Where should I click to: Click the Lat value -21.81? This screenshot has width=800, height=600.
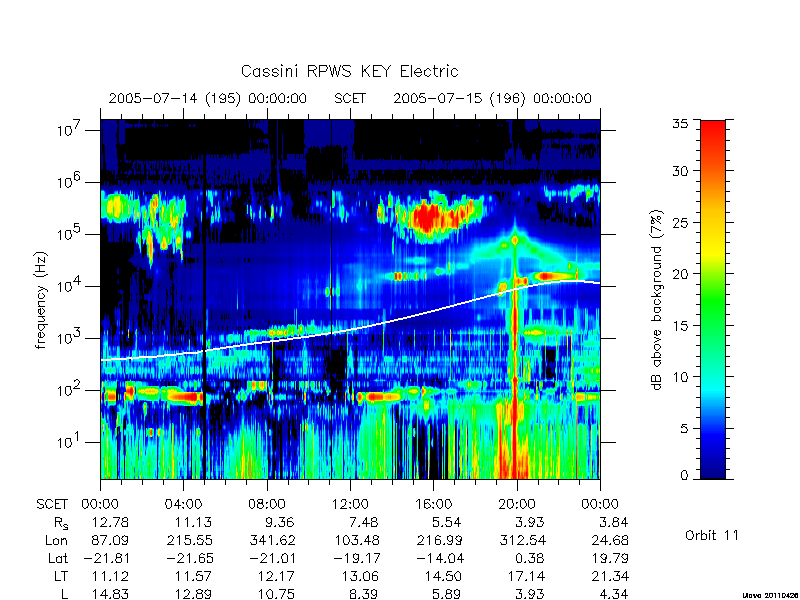(x=107, y=558)
